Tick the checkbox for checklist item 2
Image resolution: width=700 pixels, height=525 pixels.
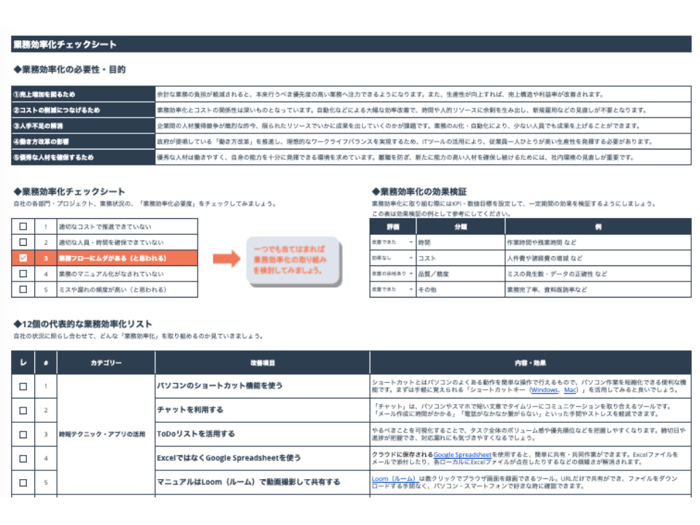point(23,242)
